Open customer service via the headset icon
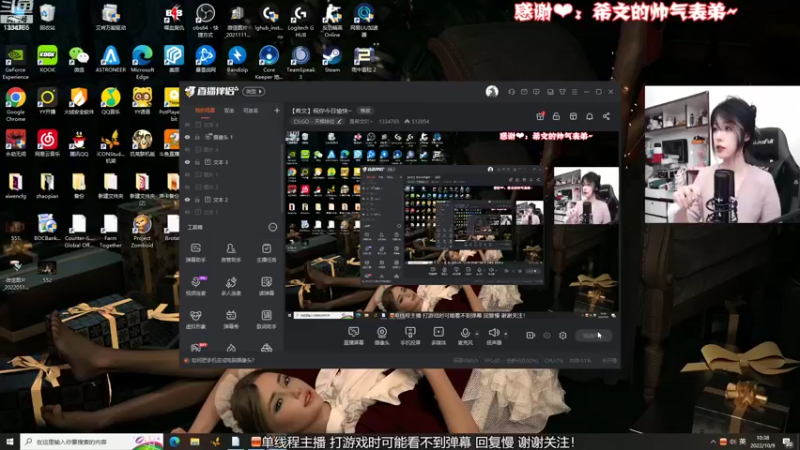The image size is (800, 450). point(511,92)
